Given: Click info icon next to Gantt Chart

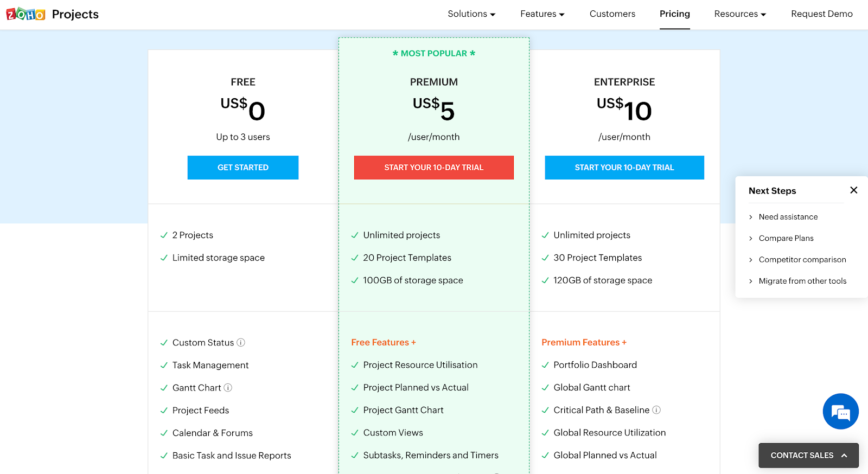Looking at the screenshot, I should click(228, 388).
